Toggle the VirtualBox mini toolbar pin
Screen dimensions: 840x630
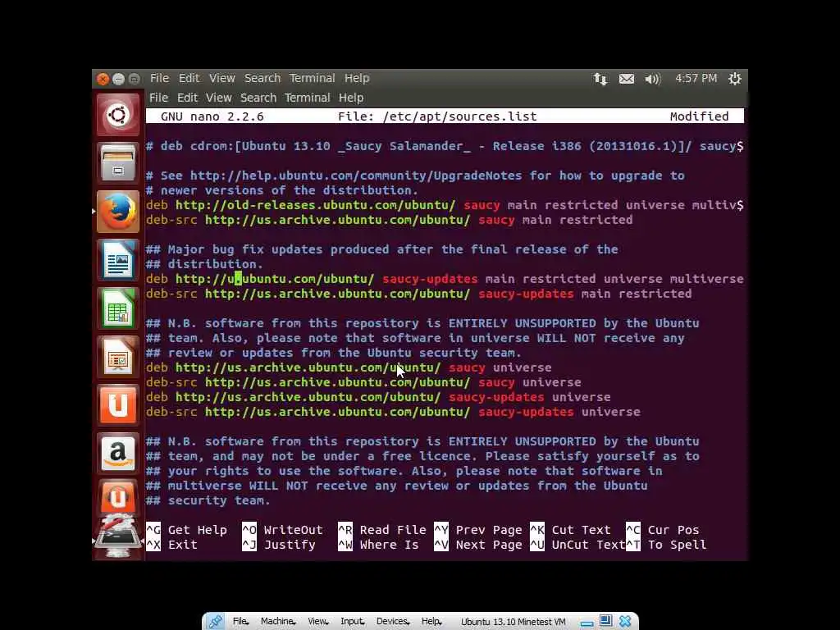click(x=216, y=622)
